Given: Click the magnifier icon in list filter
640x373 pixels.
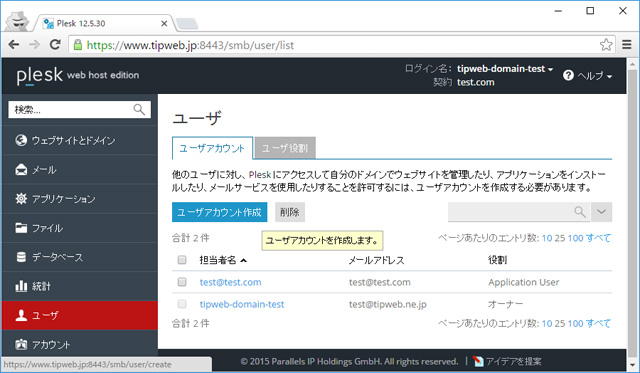Looking at the screenshot, I should tap(580, 212).
